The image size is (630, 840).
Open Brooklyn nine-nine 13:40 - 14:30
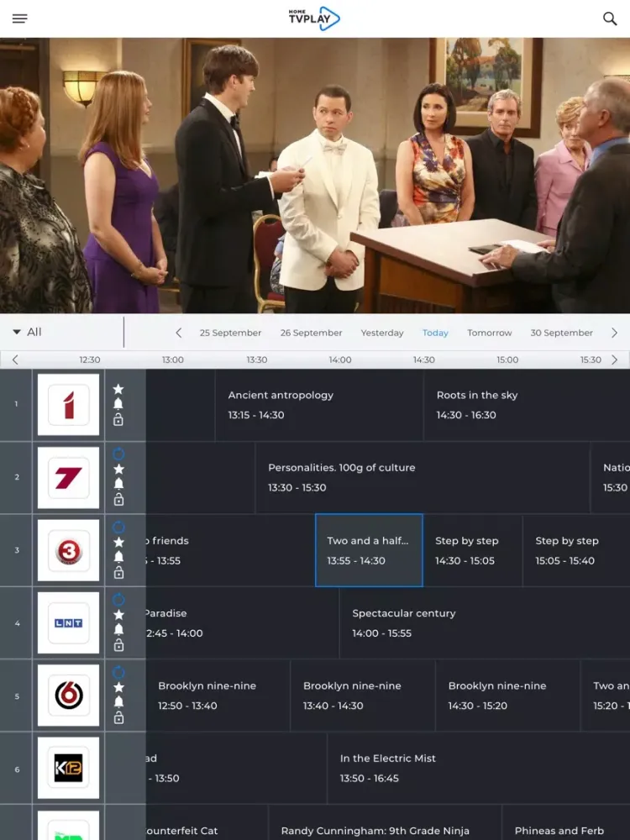pyautogui.click(x=363, y=696)
